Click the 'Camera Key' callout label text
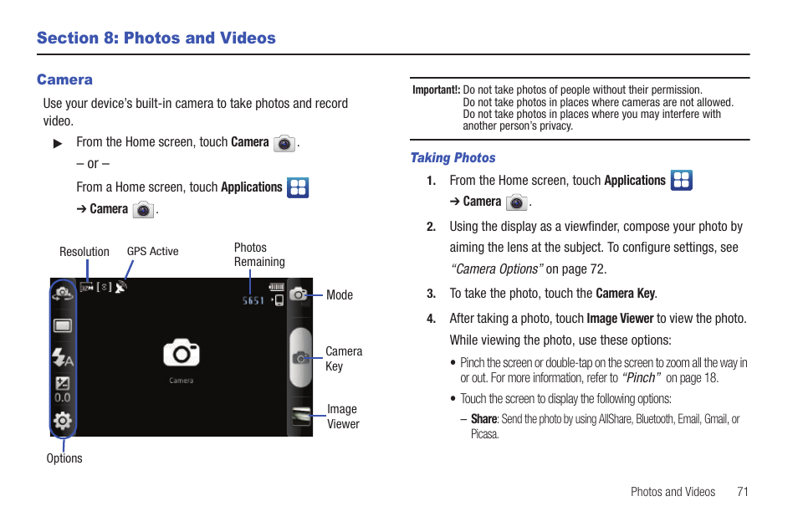The height and width of the screenshot is (532, 798). pos(344,359)
